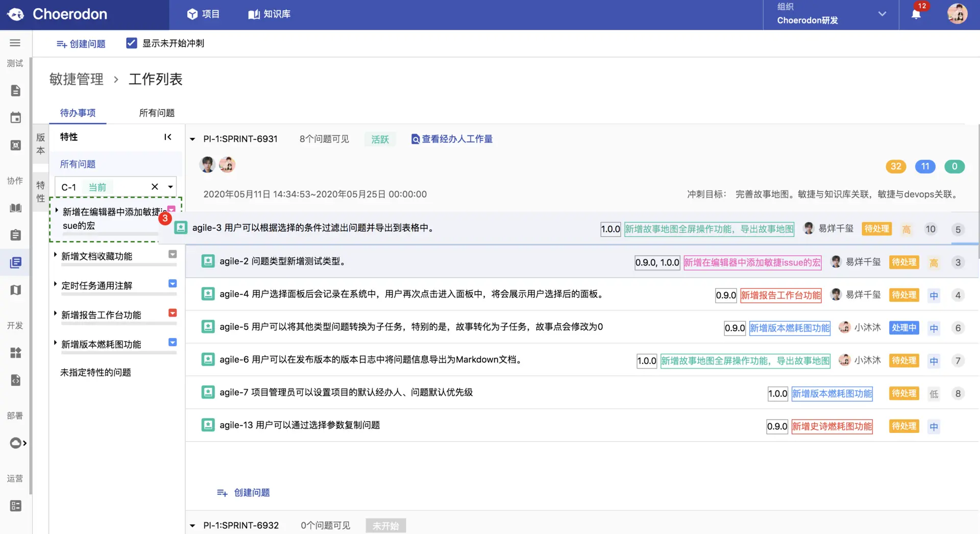This screenshot has height=534, width=980.
Task: Open the story map icon in sidebar
Action: click(15, 289)
